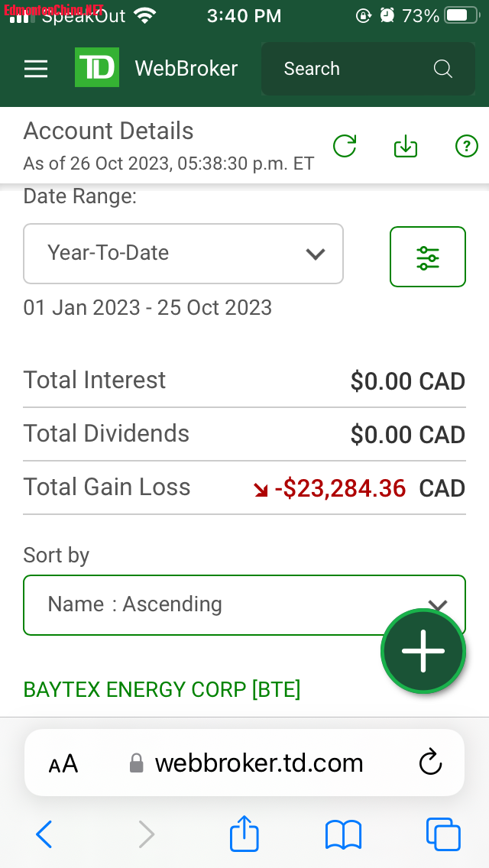
Task: Tap the webbroker.td.com address bar
Action: 258,763
